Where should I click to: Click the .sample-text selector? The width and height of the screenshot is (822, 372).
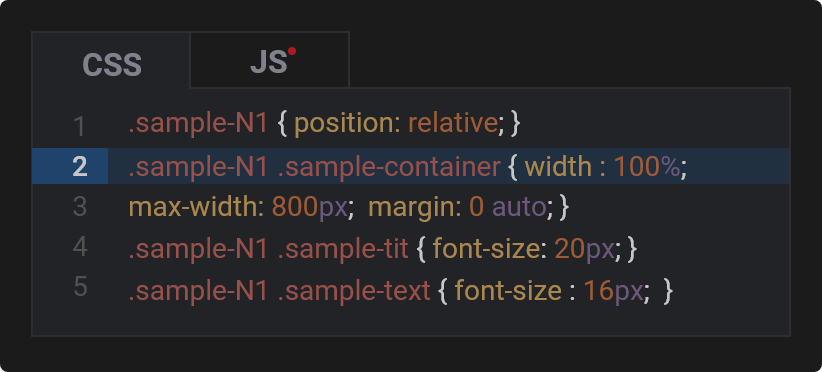(353, 290)
